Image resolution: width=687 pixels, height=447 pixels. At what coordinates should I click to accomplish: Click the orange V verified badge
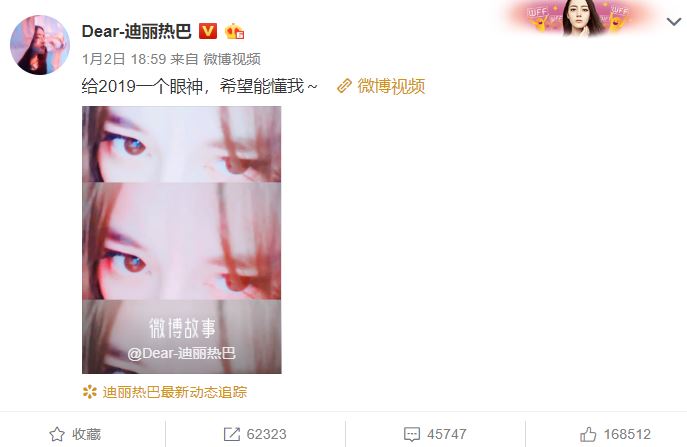click(208, 31)
